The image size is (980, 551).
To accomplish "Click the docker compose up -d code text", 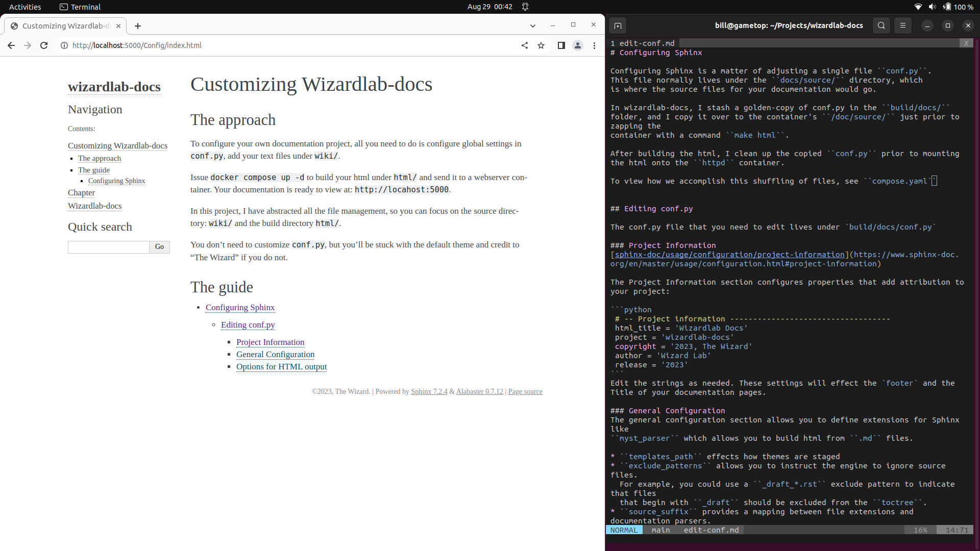I will tap(257, 178).
